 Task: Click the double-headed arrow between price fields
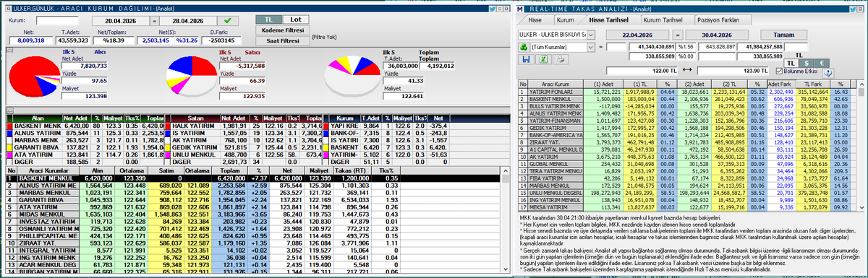pos(687,69)
